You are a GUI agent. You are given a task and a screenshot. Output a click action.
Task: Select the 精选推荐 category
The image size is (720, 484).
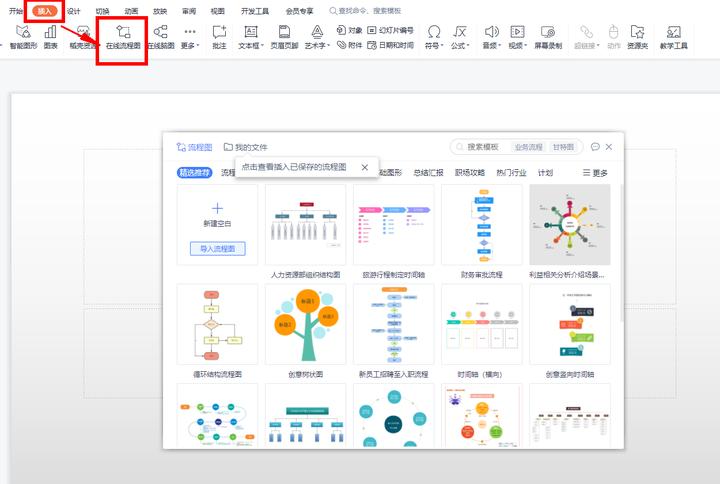(195, 173)
